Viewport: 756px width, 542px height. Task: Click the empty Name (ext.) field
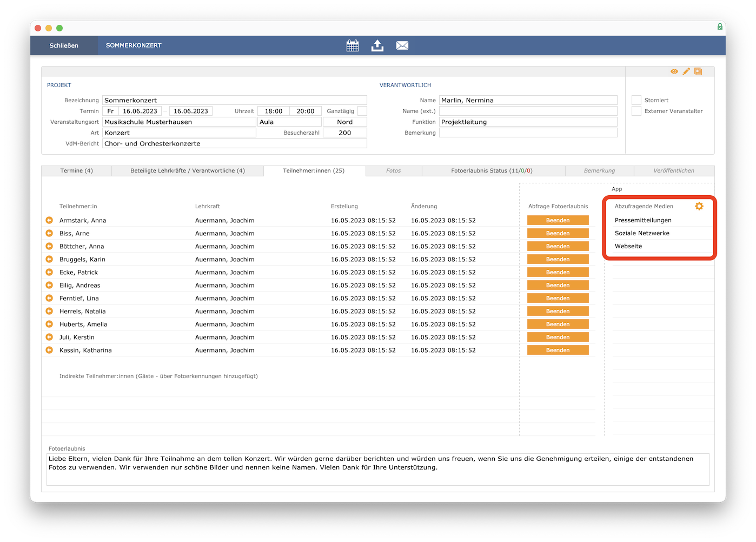528,111
